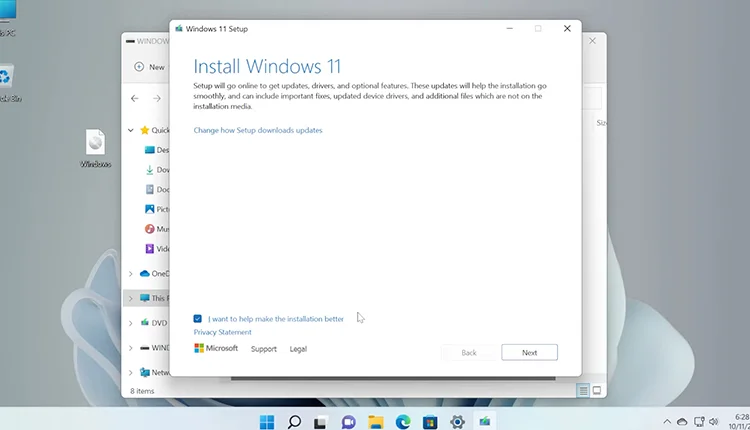Screen dimensions: 750x430
Task: Click the Next button in Setup
Action: tap(529, 353)
